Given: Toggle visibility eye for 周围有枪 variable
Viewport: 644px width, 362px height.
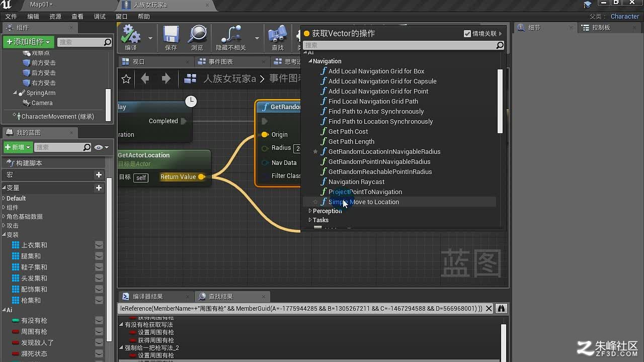Looking at the screenshot, I should (x=99, y=331).
